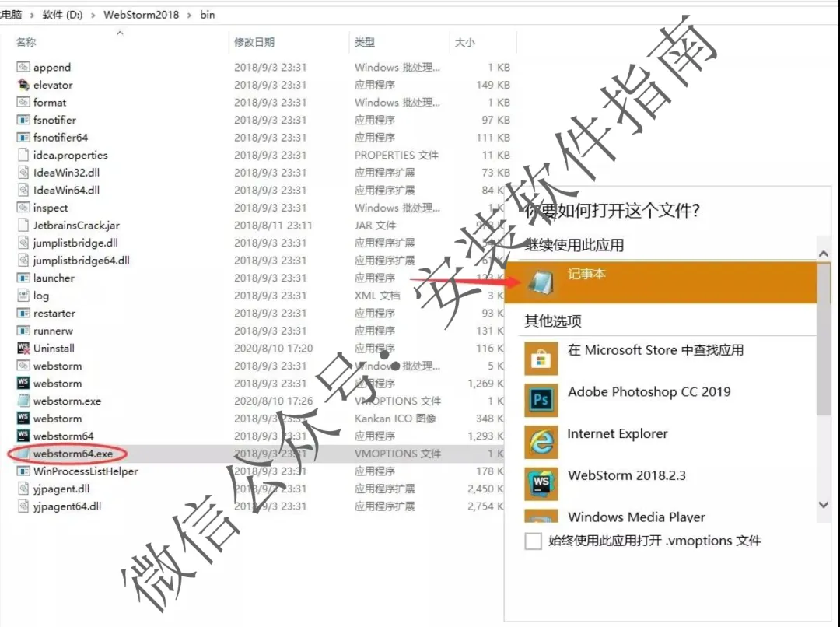
Task: Click the runnerw application icon
Action: pos(23,331)
